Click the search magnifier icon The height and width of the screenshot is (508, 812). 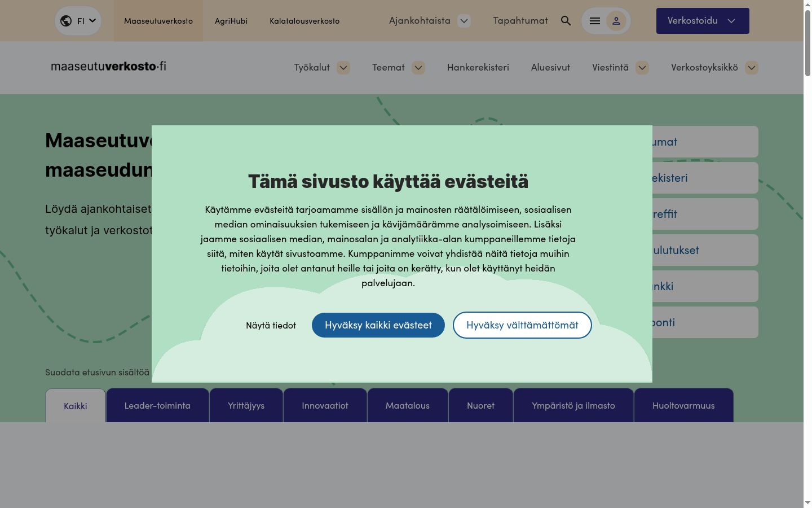coord(566,21)
